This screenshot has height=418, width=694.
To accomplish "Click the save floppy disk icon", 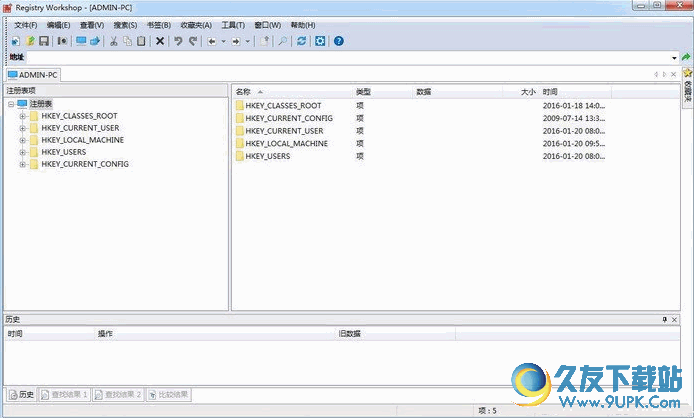I will point(44,41).
